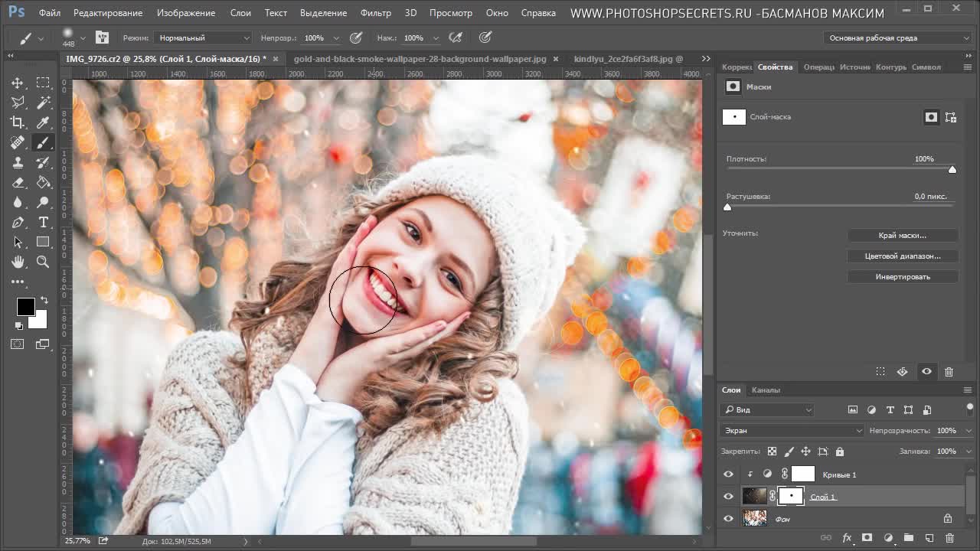Select the Horizontal Type tool
980x551 pixels.
click(43, 222)
